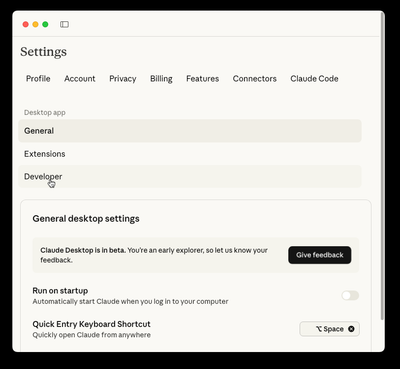Open the Extensions section
This screenshot has height=369, width=400.
click(x=190, y=154)
